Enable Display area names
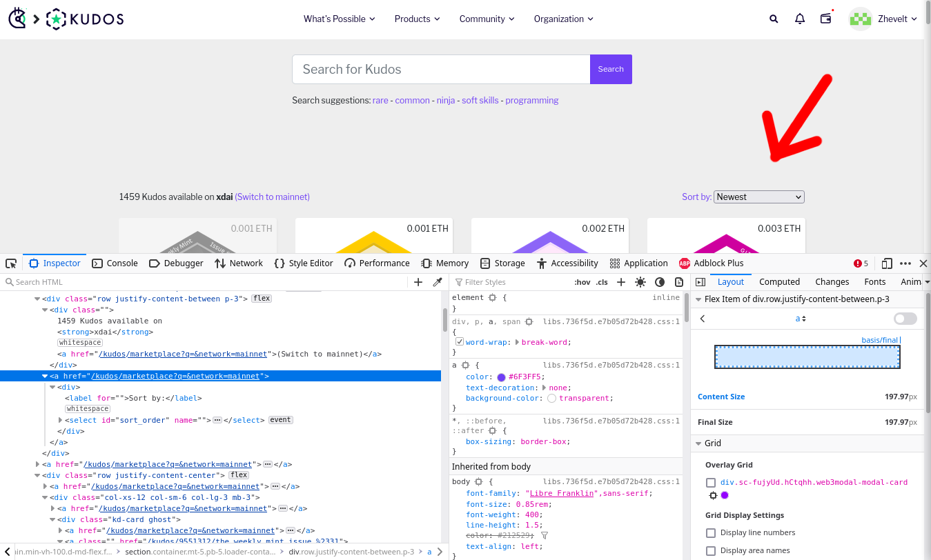The height and width of the screenshot is (560, 931). (711, 551)
